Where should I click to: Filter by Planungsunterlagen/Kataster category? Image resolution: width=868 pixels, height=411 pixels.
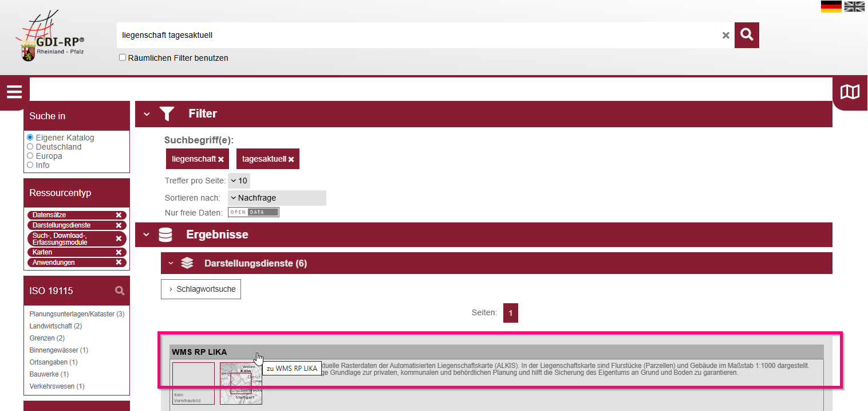coord(72,314)
